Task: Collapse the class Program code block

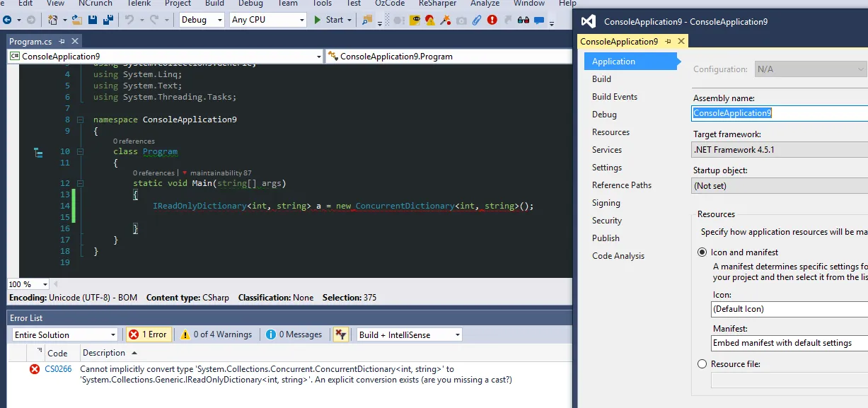Action: pyautogui.click(x=79, y=151)
